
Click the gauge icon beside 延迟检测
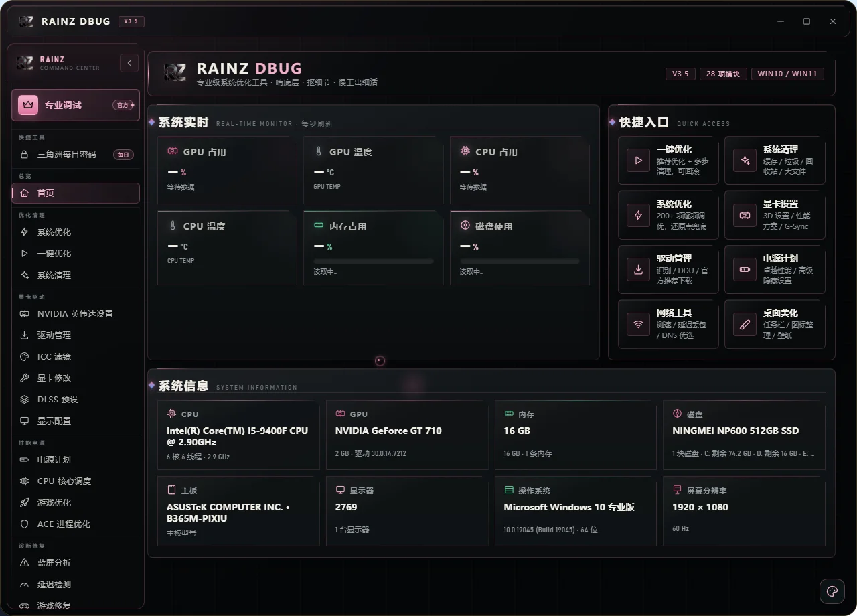coord(25,584)
